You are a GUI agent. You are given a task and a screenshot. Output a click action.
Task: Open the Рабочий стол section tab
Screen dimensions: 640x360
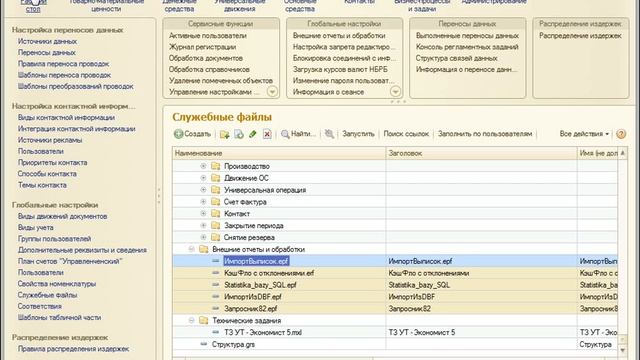[33, 6]
